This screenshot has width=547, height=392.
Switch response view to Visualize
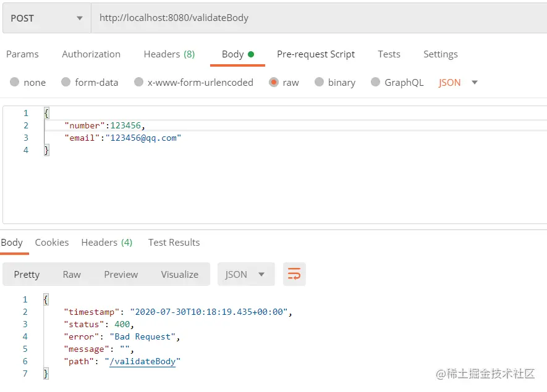[x=180, y=275]
